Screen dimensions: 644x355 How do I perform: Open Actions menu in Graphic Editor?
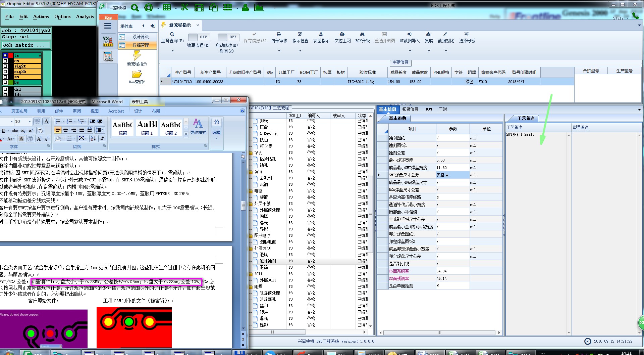coord(41,16)
